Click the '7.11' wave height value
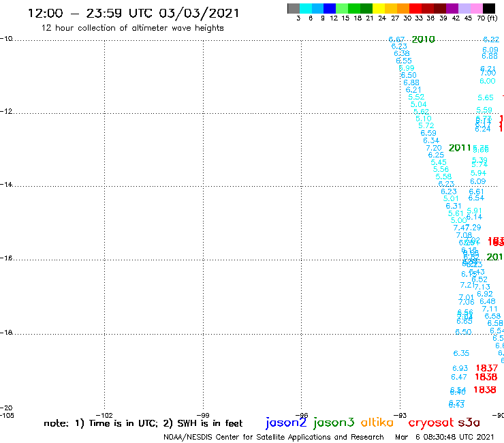This screenshot has width=504, height=443. click(x=490, y=309)
